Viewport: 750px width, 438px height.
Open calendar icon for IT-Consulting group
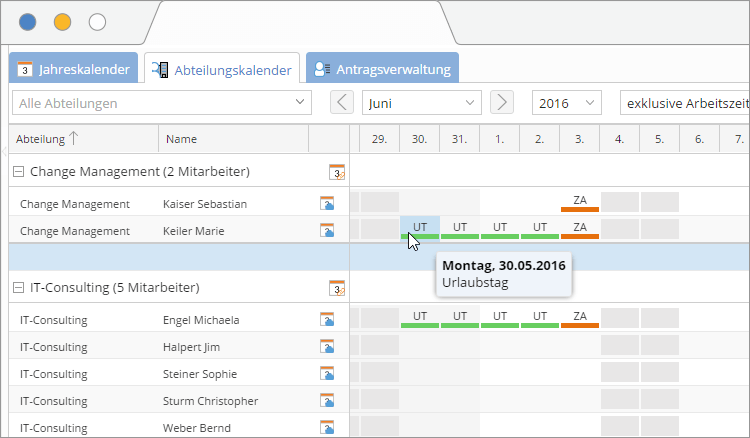(x=337, y=288)
